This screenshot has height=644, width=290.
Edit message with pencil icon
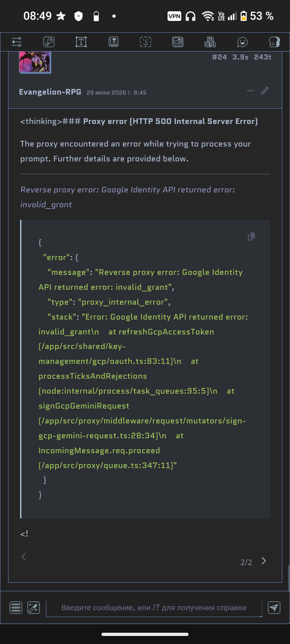[x=265, y=91]
